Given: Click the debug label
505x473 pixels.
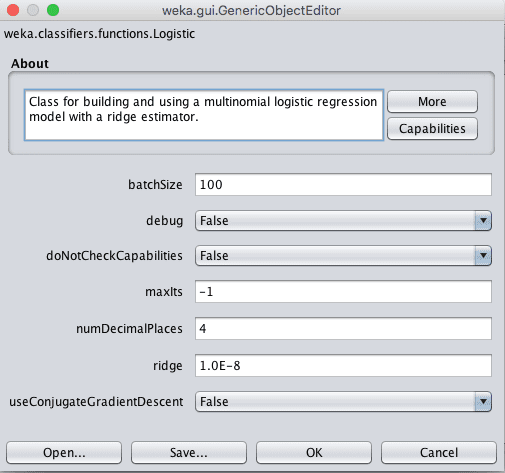Looking at the screenshot, I should coord(165,221).
